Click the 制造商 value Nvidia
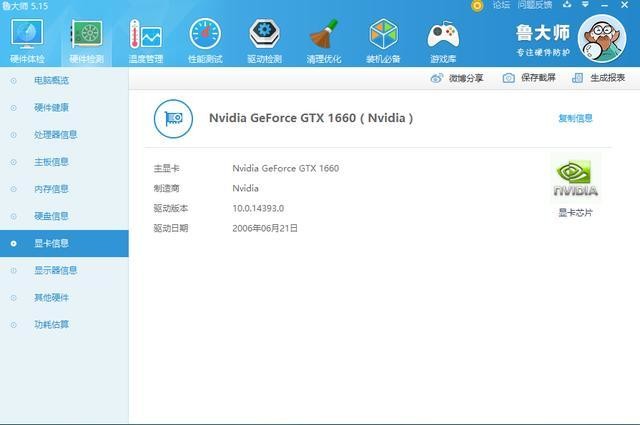 pos(245,188)
